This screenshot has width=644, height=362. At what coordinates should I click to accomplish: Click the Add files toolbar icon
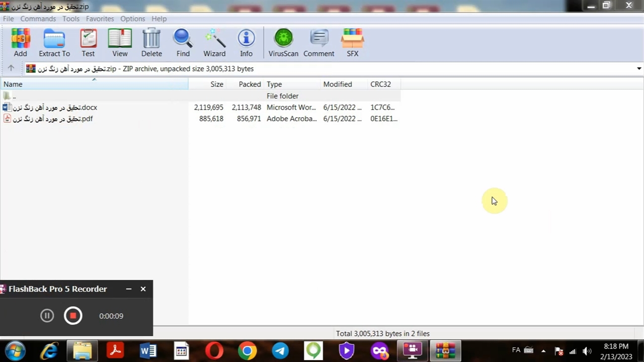click(x=20, y=42)
